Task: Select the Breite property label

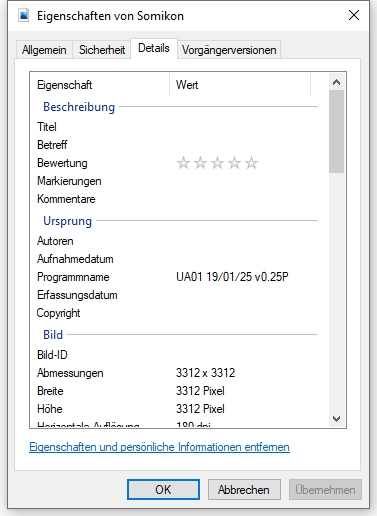Action: (x=50, y=391)
